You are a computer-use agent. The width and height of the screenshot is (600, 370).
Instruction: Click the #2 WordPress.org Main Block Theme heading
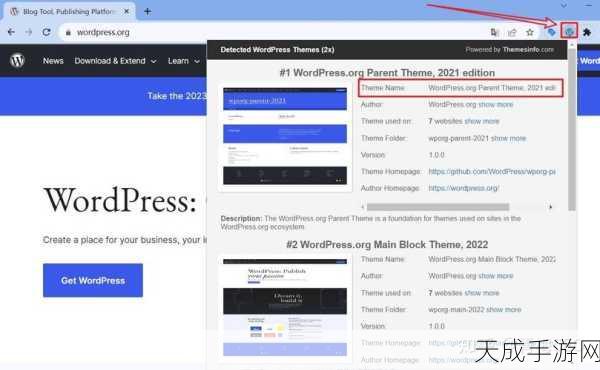point(387,244)
